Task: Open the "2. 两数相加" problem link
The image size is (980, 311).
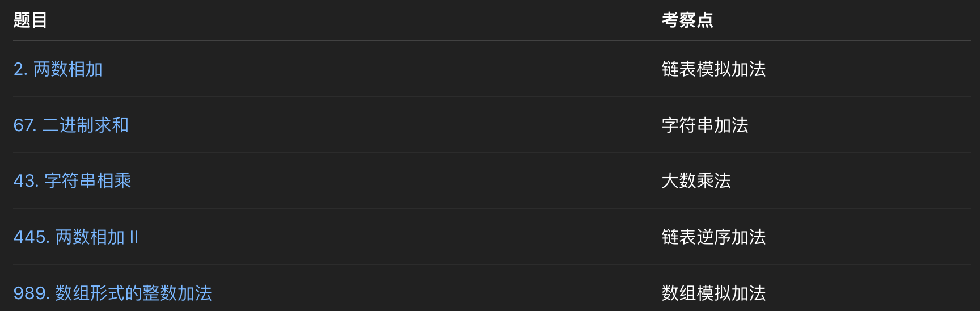Action: pos(58,69)
